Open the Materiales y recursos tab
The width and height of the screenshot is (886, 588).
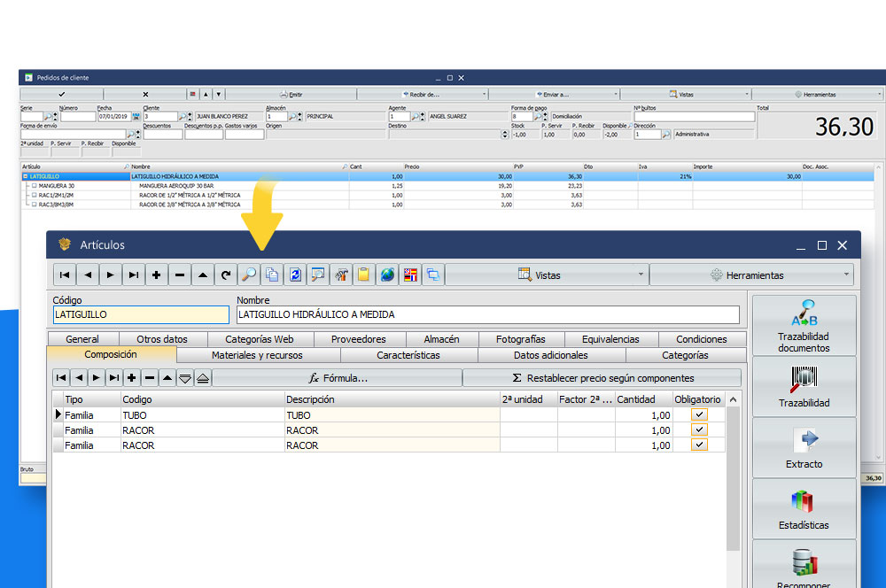(257, 355)
